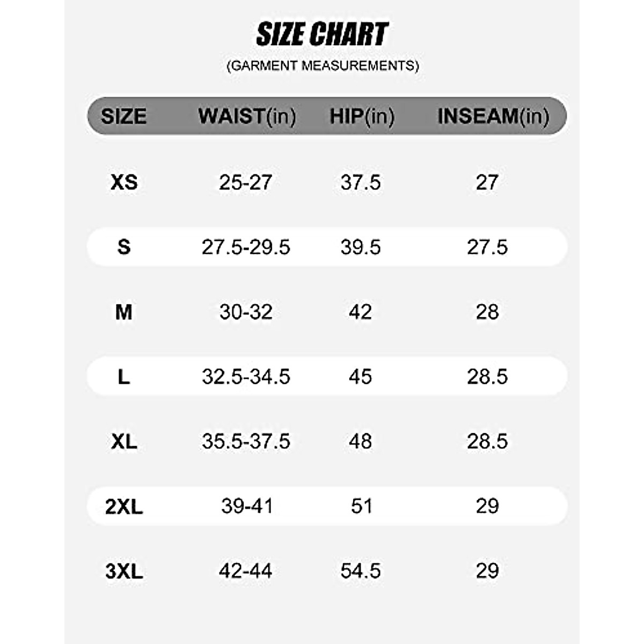Click hip value 48 for XL
This screenshot has width=644, height=644.
coord(360,441)
